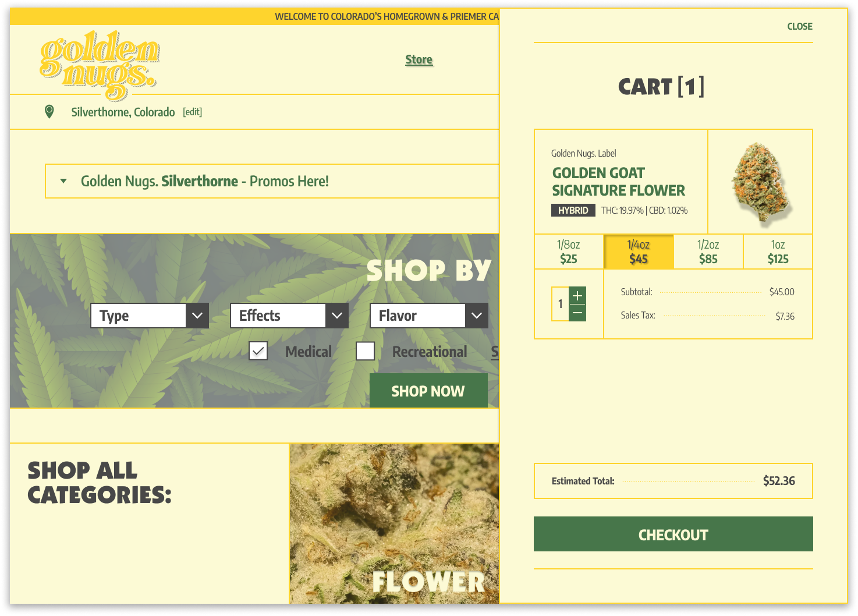Click the Subtotal $45.00 value

782,292
